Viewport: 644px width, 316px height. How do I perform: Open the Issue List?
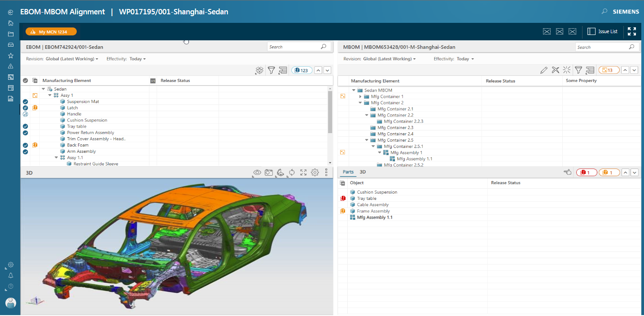[x=603, y=31]
